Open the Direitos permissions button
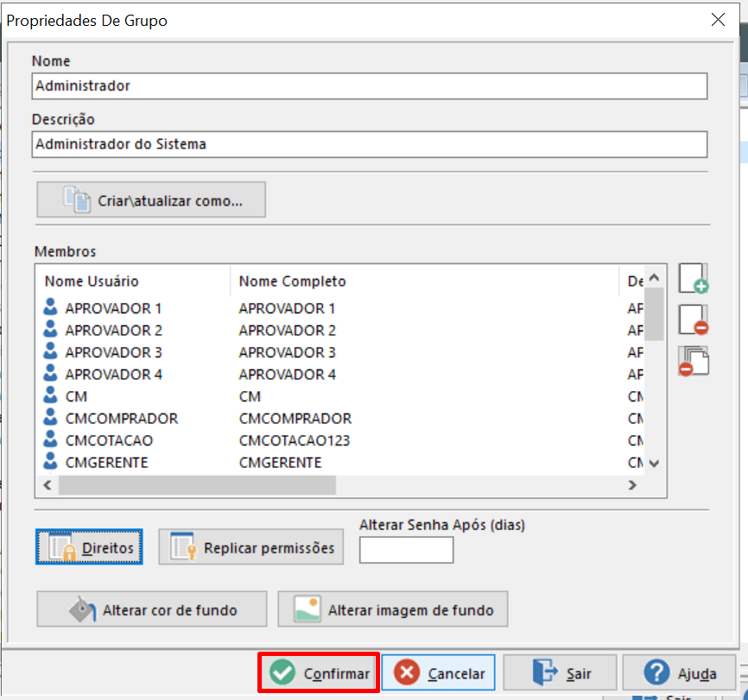This screenshot has width=748, height=700. [x=89, y=547]
